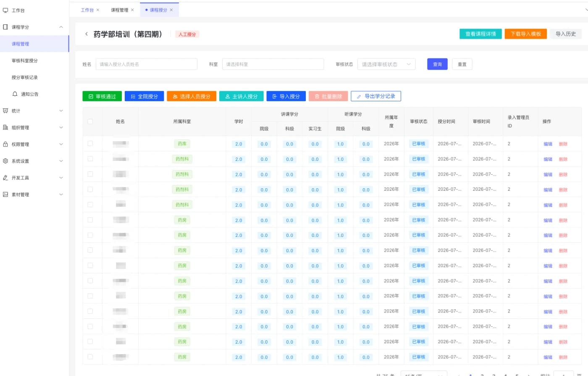Collapse the 课程学分 menu chevron
This screenshot has width=588, height=376.
coord(61,27)
